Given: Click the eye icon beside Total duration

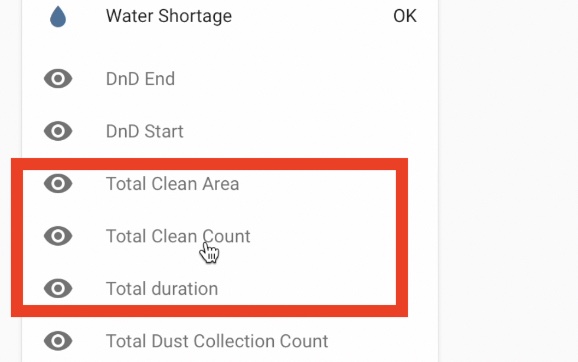Looking at the screenshot, I should pos(58,288).
